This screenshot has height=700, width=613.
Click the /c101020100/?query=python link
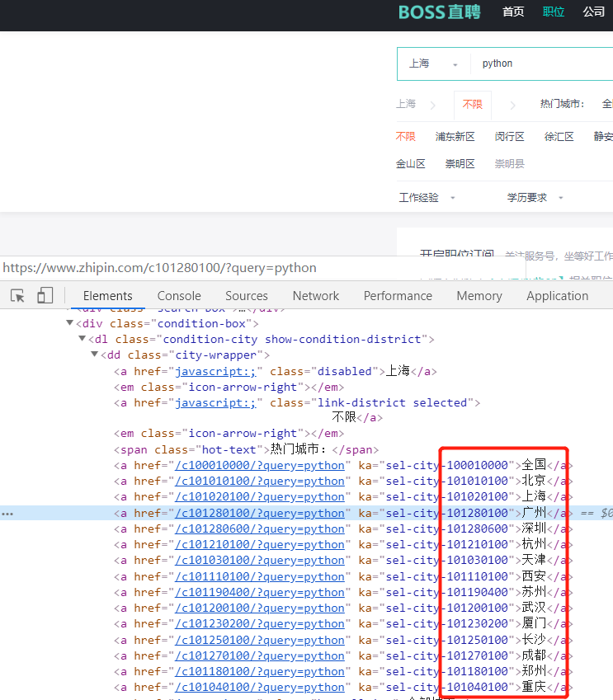point(260,497)
